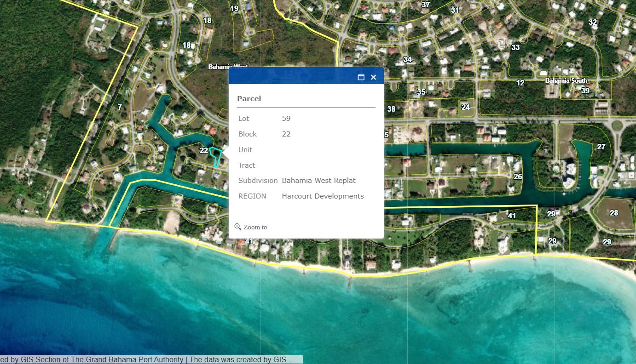Click block 39 near Bahamia South

tap(585, 91)
